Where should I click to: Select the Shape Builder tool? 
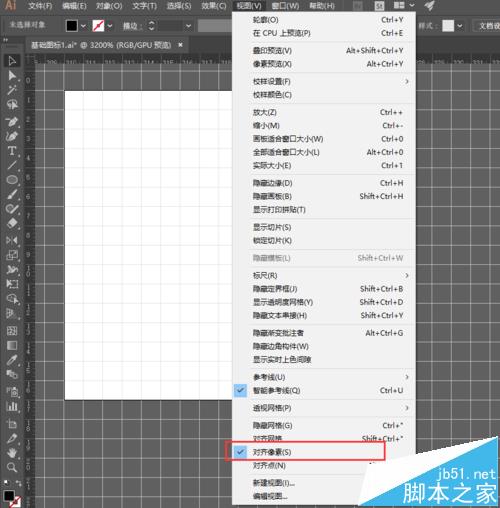[x=12, y=299]
